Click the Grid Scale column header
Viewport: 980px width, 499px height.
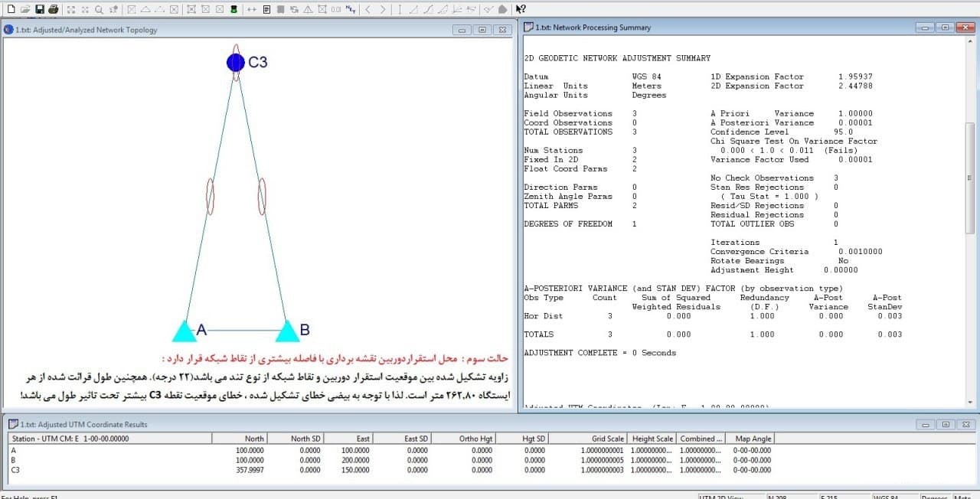pyautogui.click(x=609, y=439)
